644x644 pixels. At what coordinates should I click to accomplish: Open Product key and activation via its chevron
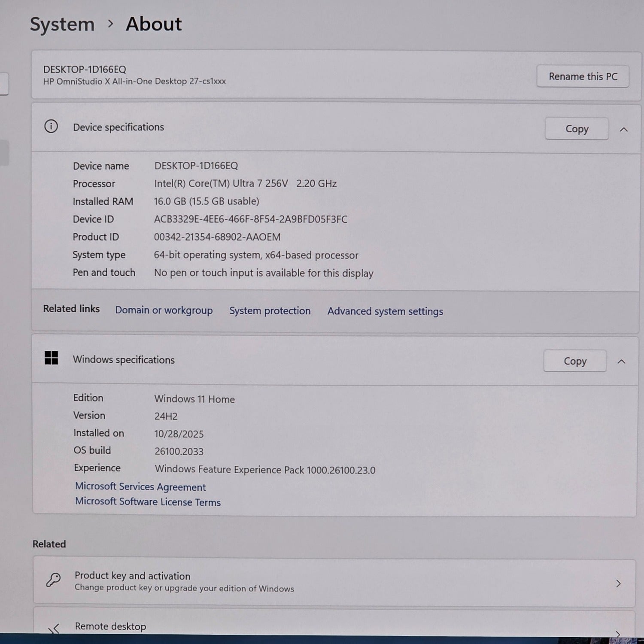point(618,583)
